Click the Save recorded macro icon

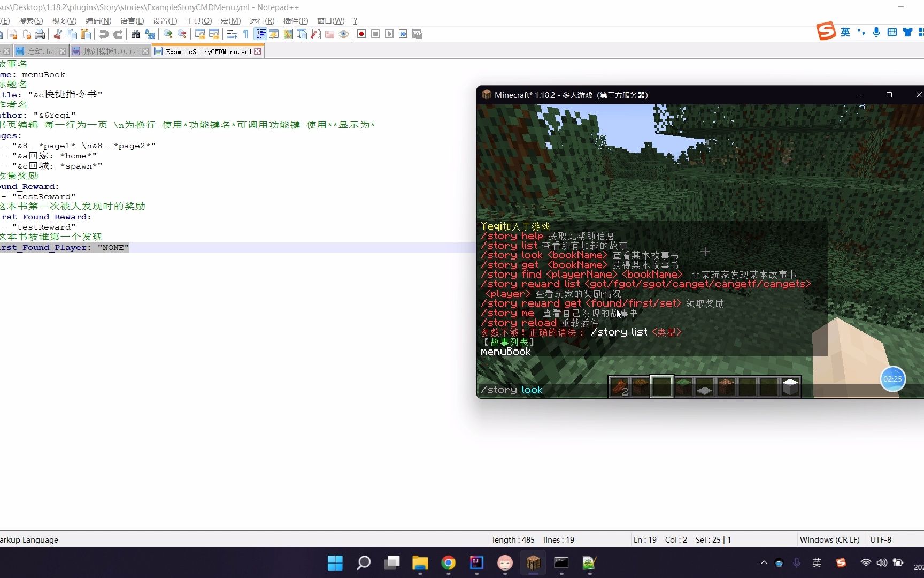(418, 34)
